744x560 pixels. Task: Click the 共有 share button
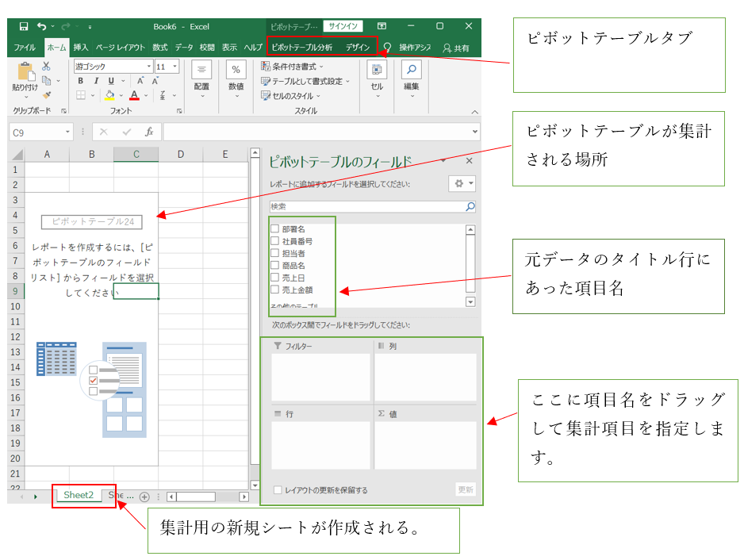click(x=456, y=48)
